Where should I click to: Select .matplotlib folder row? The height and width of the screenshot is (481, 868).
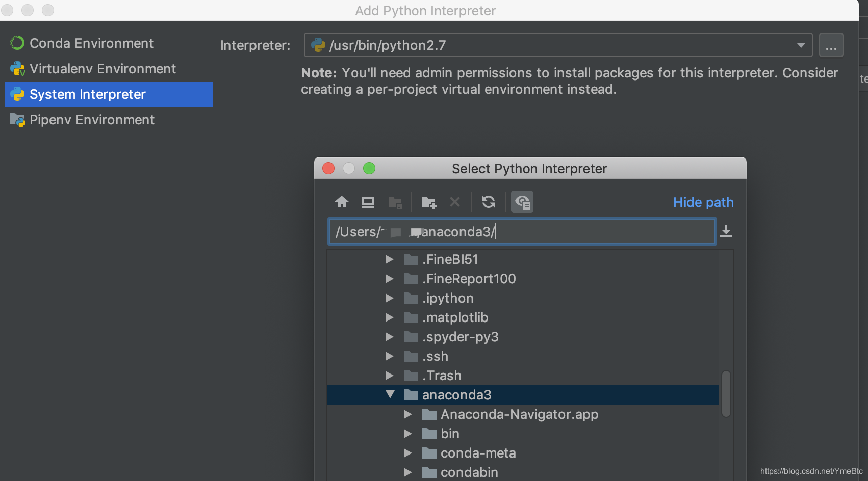tap(523, 317)
